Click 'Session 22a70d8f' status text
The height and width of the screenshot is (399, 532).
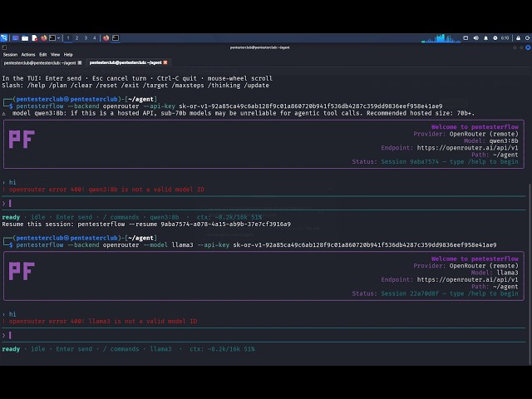[x=410, y=293]
